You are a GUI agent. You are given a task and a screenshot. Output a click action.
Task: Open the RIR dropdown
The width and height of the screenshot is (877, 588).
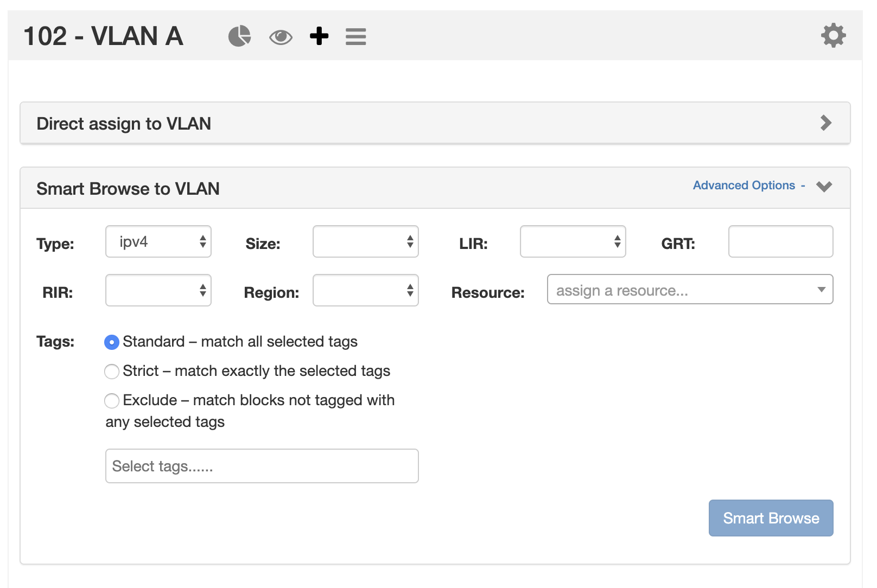158,291
